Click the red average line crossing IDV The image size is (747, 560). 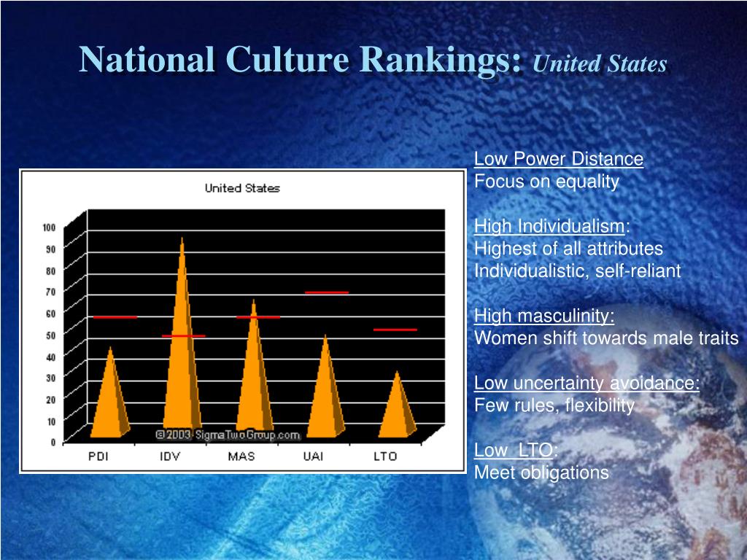tap(183, 336)
